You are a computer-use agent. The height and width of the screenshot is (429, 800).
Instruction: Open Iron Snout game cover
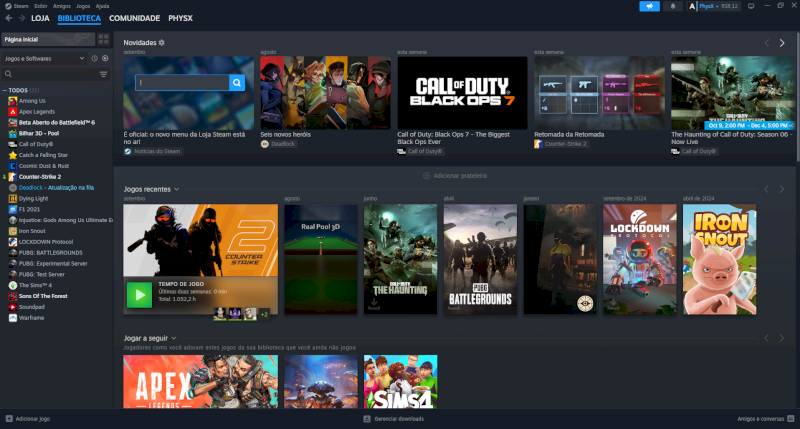719,259
